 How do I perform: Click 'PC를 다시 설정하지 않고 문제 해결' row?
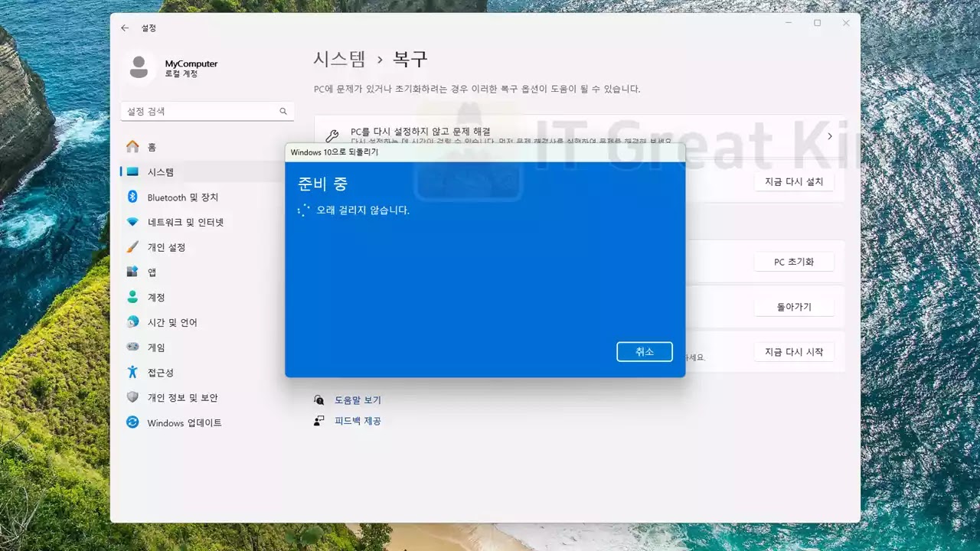[580, 136]
